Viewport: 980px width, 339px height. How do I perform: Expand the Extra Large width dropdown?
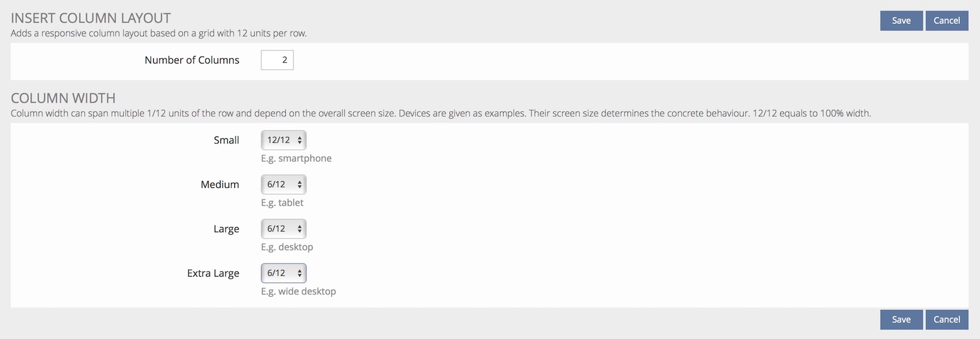pos(283,273)
